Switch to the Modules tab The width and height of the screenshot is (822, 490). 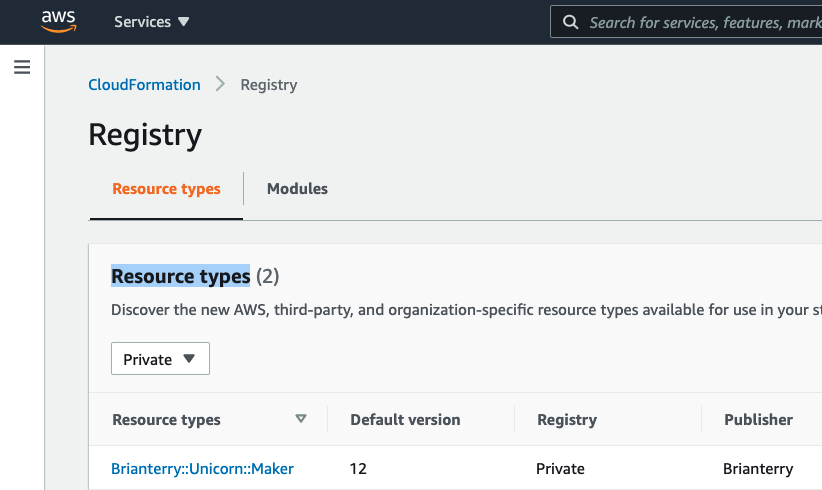pyautogui.click(x=297, y=189)
